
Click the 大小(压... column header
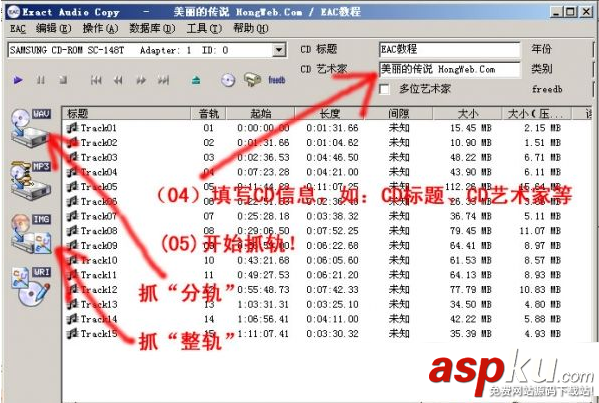(536, 113)
